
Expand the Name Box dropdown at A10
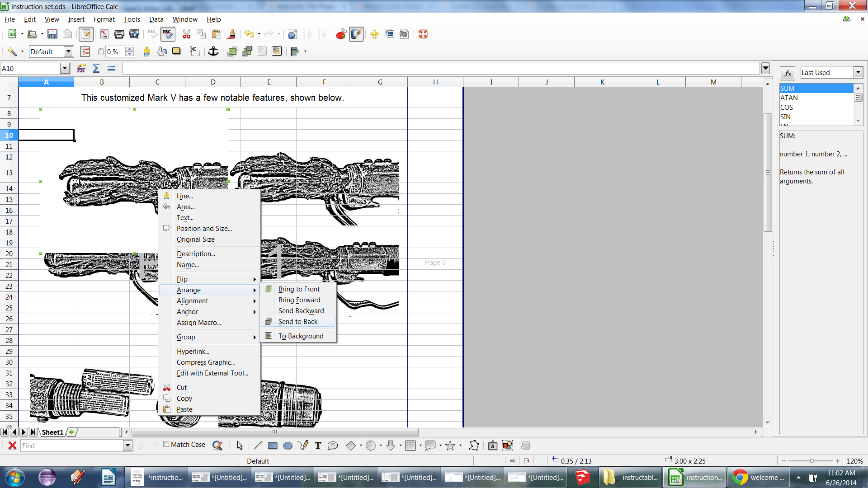pyautogui.click(x=64, y=68)
